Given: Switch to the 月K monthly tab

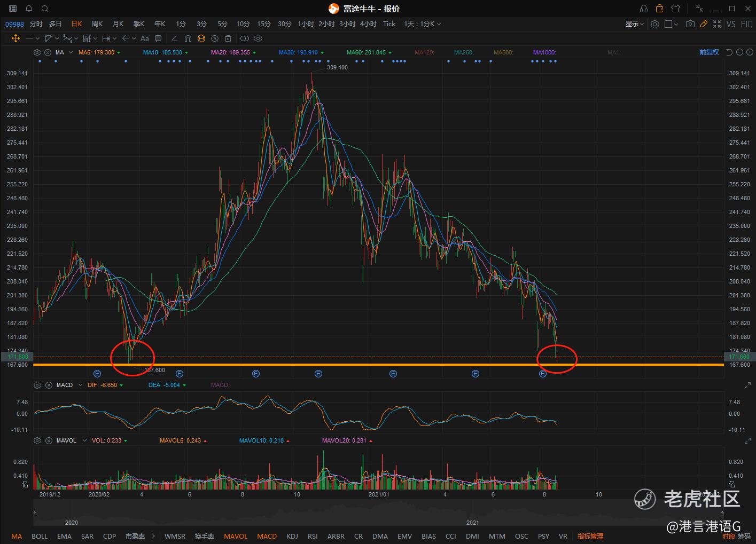Looking at the screenshot, I should pos(118,24).
